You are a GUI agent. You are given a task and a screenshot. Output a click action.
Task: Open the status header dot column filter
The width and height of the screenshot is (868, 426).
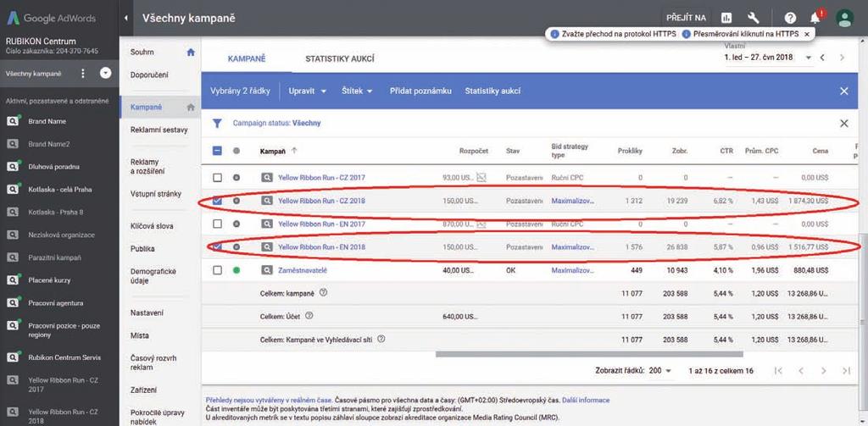click(x=236, y=151)
